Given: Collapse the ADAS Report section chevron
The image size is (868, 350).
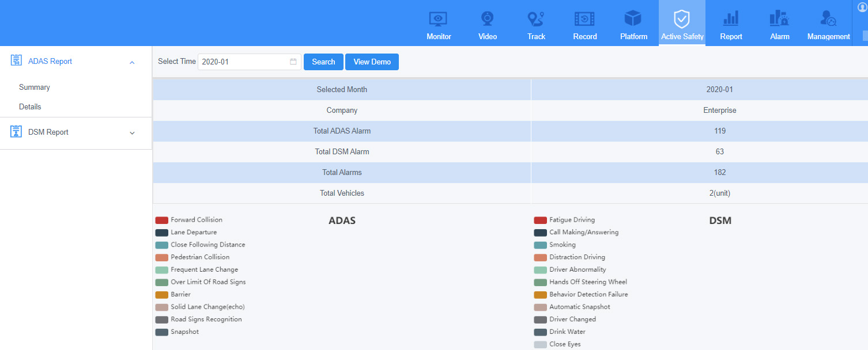Looking at the screenshot, I should (132, 62).
